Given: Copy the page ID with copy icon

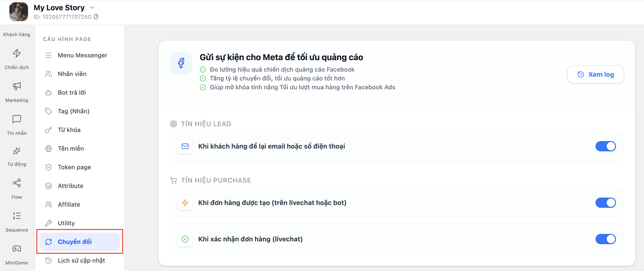Looking at the screenshot, I should (96, 17).
